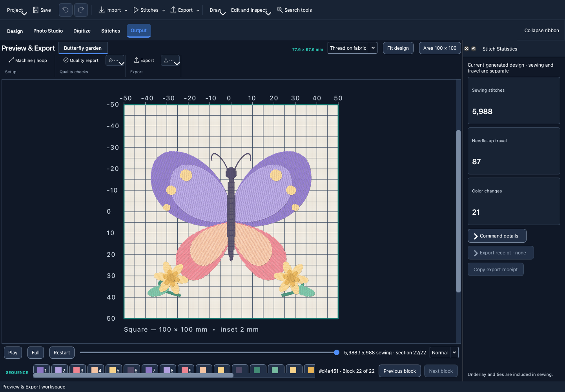Open the Project menu
The height and width of the screenshot is (392, 565).
pos(16,10)
